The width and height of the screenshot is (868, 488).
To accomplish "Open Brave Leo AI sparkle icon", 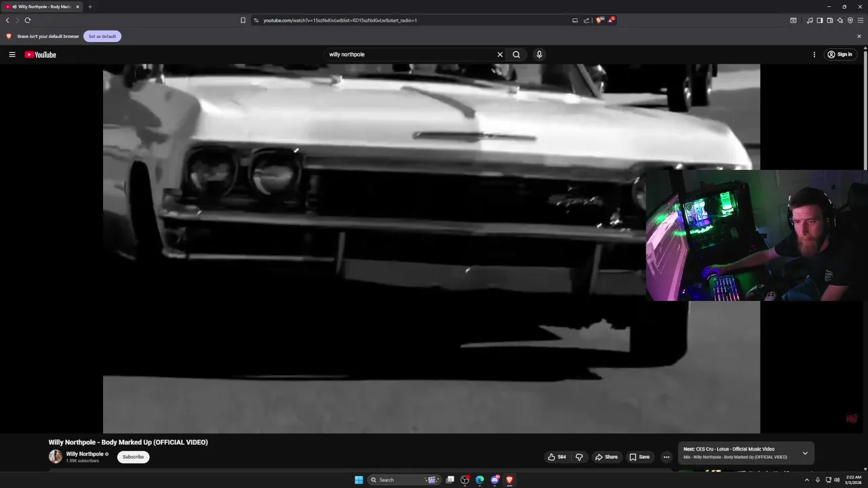I will (x=840, y=20).
